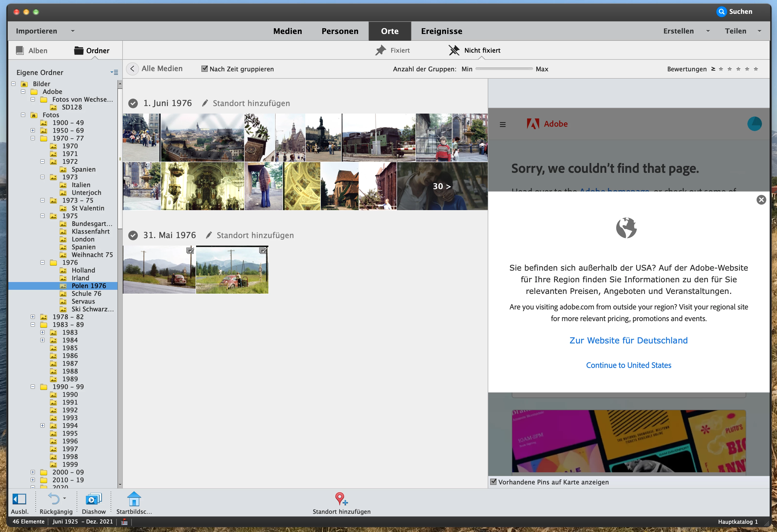This screenshot has height=532, width=777.
Task: Switch to the Ereignisse tab
Action: point(441,31)
